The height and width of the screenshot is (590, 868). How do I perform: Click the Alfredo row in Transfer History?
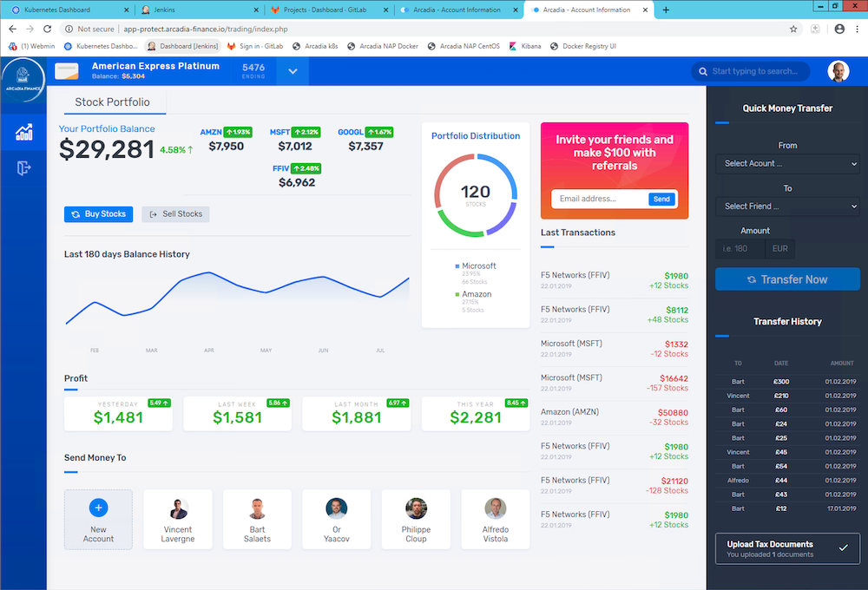pyautogui.click(x=787, y=481)
